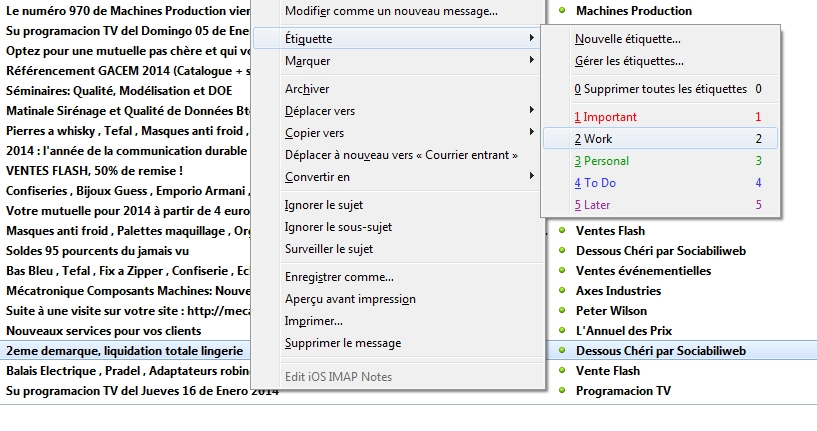Screen dimensions: 817x431
Task: Toggle the red Important tag
Action: [x=609, y=117]
